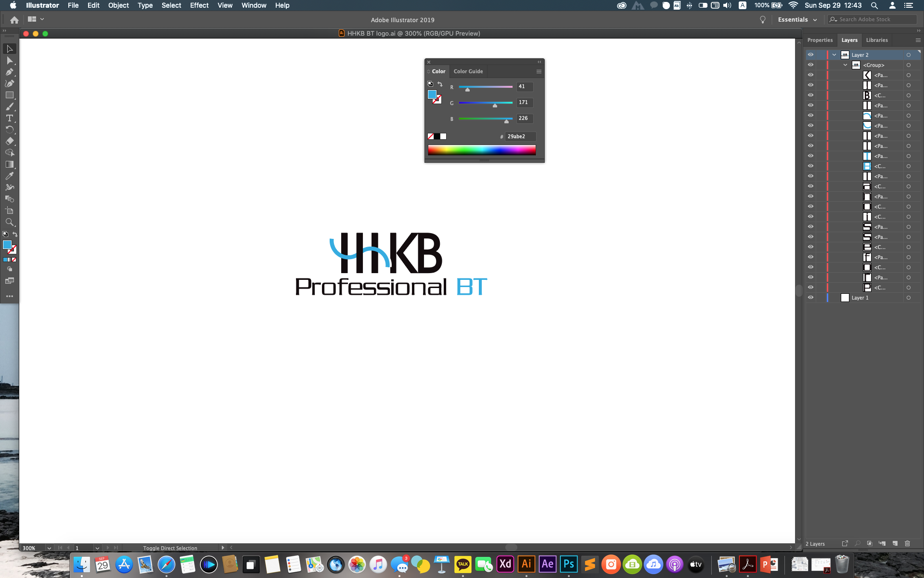Screen dimensions: 924x578
Task: Select the Paintbrush tool
Action: pos(10,107)
